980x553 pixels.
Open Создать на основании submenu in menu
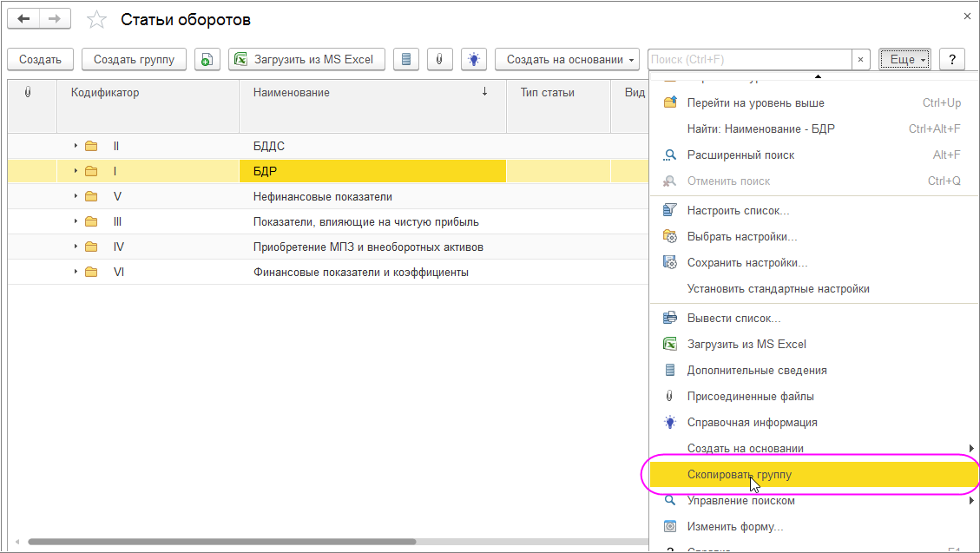(813, 448)
